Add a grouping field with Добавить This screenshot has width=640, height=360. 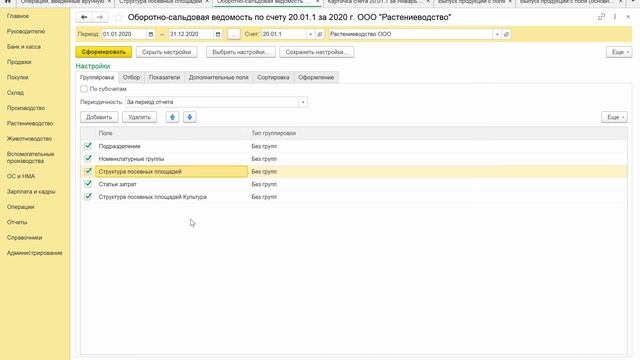pyautogui.click(x=99, y=117)
